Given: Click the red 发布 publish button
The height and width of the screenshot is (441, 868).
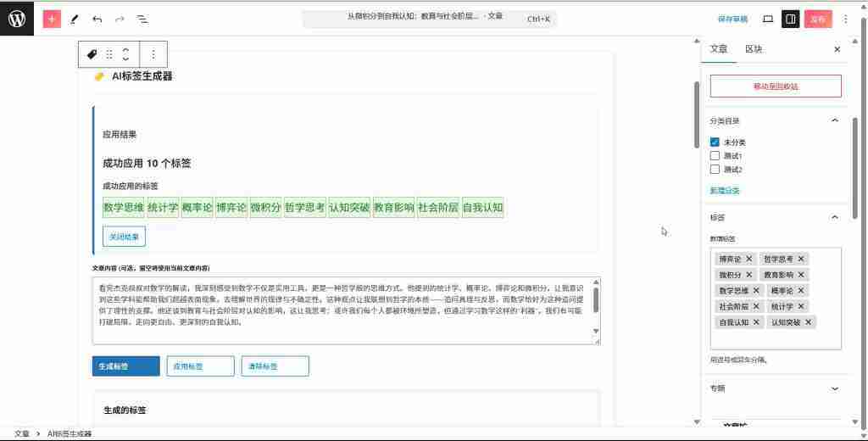Looking at the screenshot, I should (x=818, y=19).
